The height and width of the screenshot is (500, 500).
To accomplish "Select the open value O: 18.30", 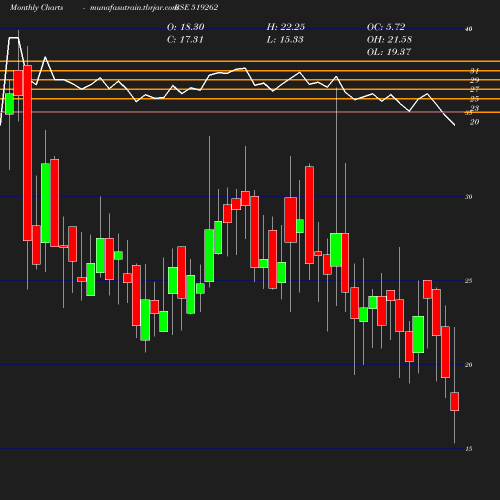I will click(186, 27).
